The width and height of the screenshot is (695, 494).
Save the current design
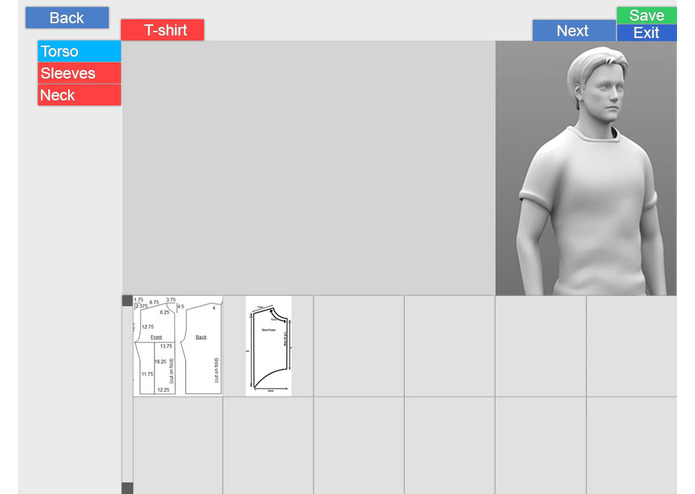pos(647,16)
